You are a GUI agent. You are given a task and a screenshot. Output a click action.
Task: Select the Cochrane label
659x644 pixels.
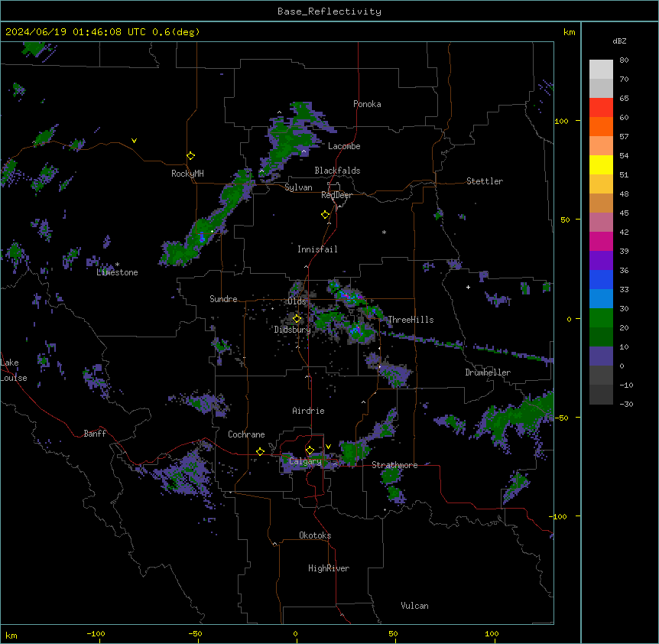[x=246, y=434]
